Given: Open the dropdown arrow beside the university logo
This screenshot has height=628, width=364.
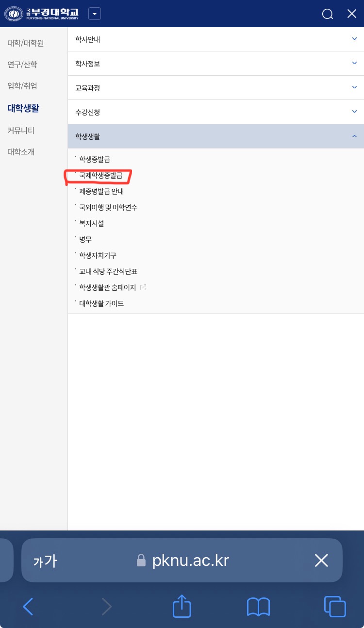Looking at the screenshot, I should (x=95, y=14).
